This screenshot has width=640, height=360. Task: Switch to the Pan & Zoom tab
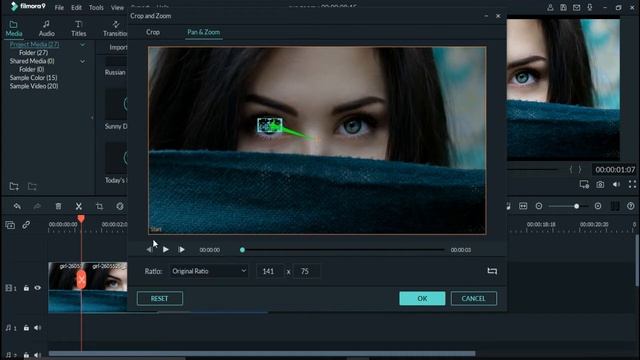point(204,32)
